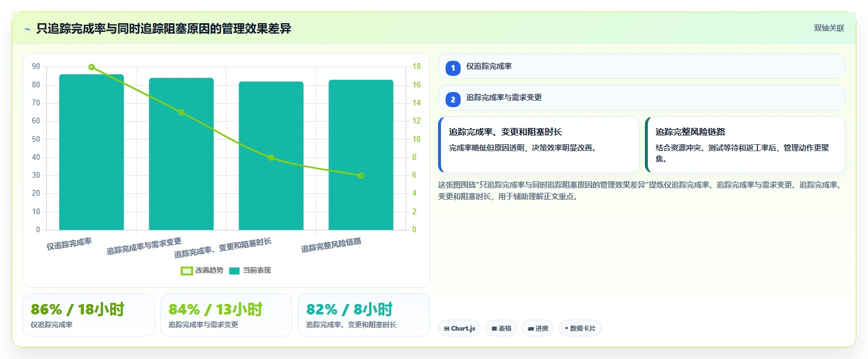Click the chart title 只追踪完成率与同时追踪阻塞原因的管理效果差异
The height and width of the screenshot is (359, 868).
[163, 28]
